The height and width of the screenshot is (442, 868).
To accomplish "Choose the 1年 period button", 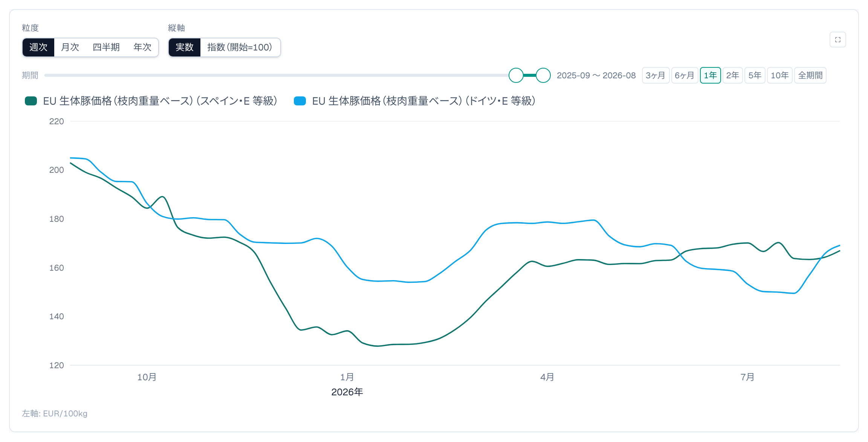I will (710, 75).
